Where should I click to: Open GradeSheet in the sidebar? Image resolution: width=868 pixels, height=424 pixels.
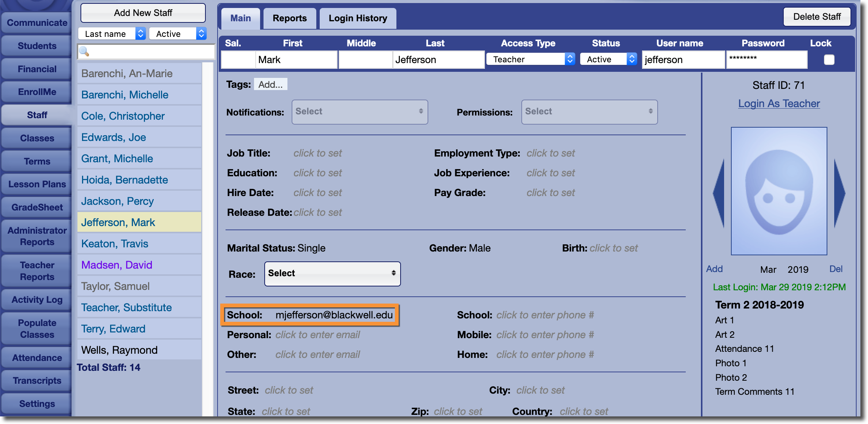[37, 207]
